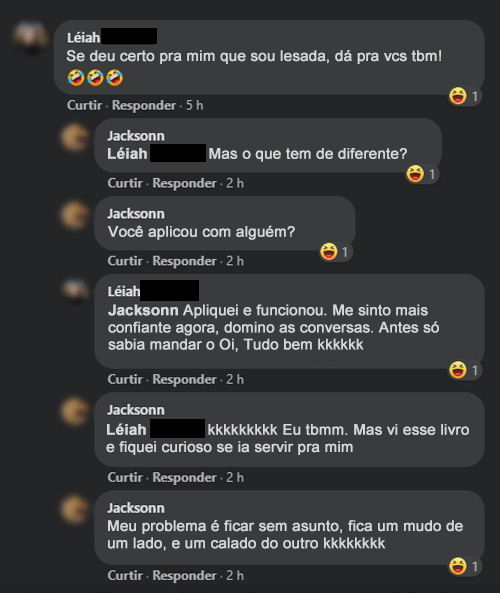The width and height of the screenshot is (500, 593).
Task: Open reactions on 'Mas o que tem de diferente?'
Action: 422,174
